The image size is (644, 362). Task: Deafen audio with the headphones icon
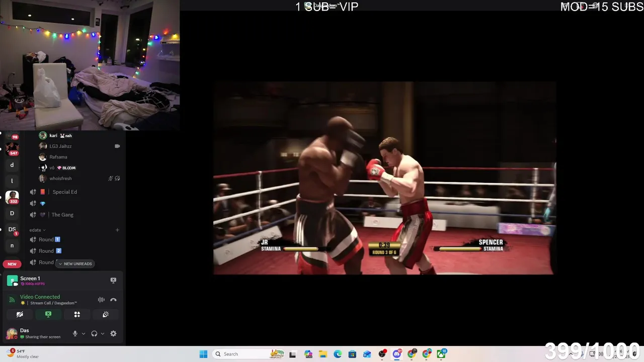click(94, 333)
